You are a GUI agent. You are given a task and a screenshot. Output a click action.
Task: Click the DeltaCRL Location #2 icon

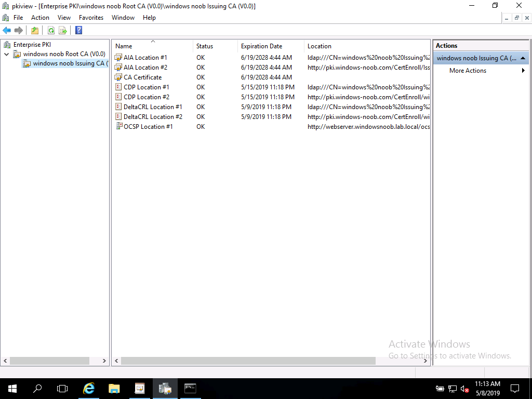[118, 117]
